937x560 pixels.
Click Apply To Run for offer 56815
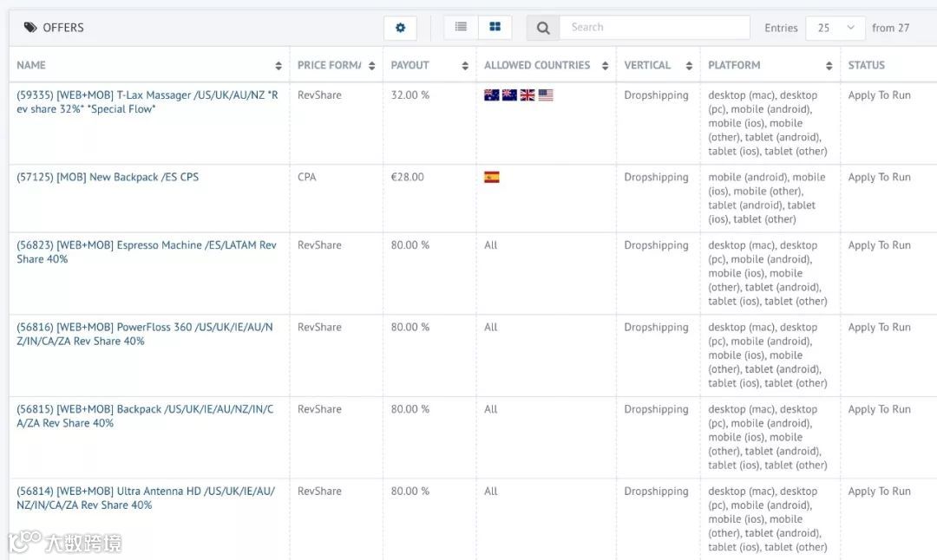tap(879, 409)
